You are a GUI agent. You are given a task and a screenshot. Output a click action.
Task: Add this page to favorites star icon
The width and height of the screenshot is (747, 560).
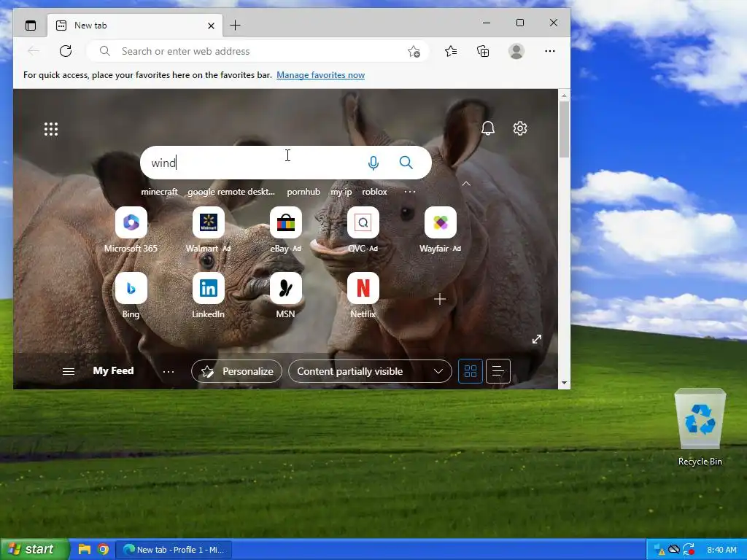414,52
